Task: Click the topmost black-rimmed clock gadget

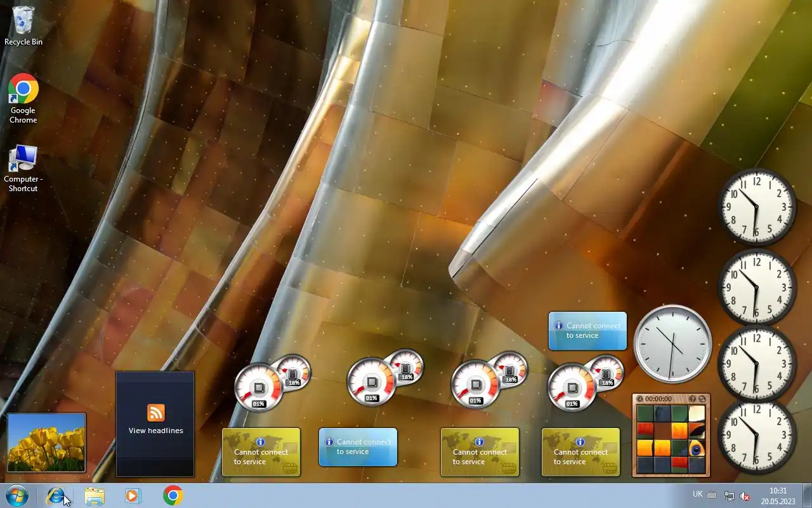Action: 757,207
